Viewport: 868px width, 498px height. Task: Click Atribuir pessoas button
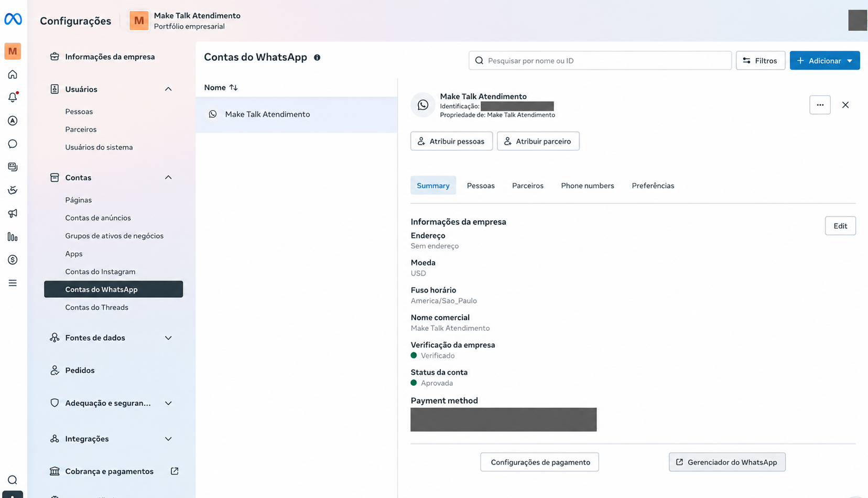(451, 141)
